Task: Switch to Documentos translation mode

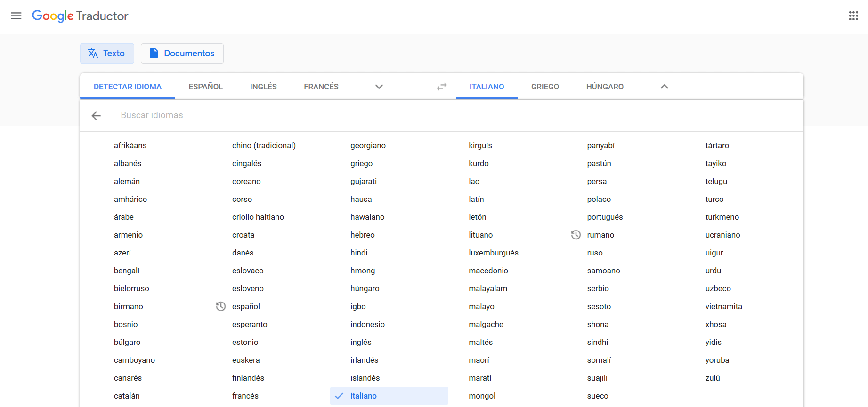Action: pyautogui.click(x=182, y=53)
